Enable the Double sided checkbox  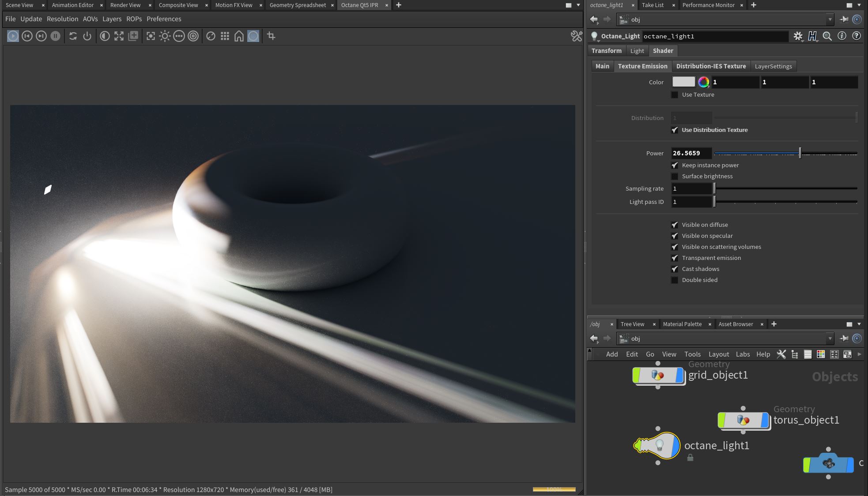coord(675,280)
